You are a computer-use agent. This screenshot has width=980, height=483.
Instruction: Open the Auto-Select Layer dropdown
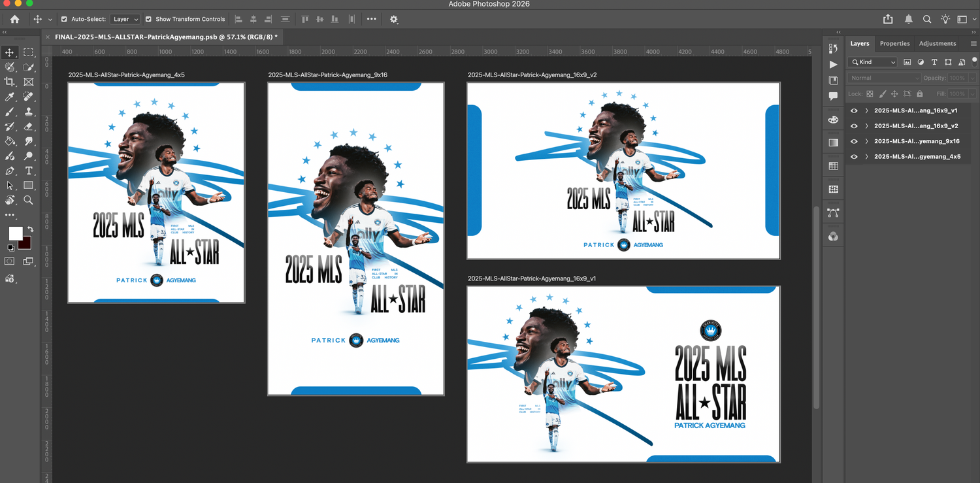click(x=125, y=20)
